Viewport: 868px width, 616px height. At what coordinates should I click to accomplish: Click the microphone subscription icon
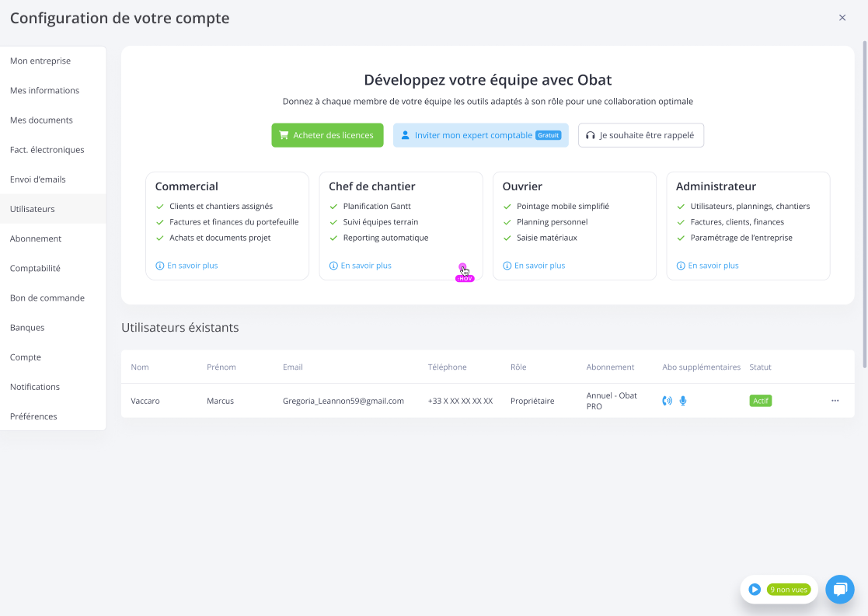click(683, 401)
